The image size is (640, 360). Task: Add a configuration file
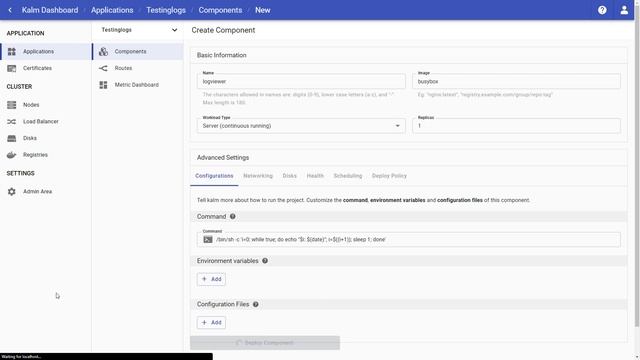(x=211, y=322)
